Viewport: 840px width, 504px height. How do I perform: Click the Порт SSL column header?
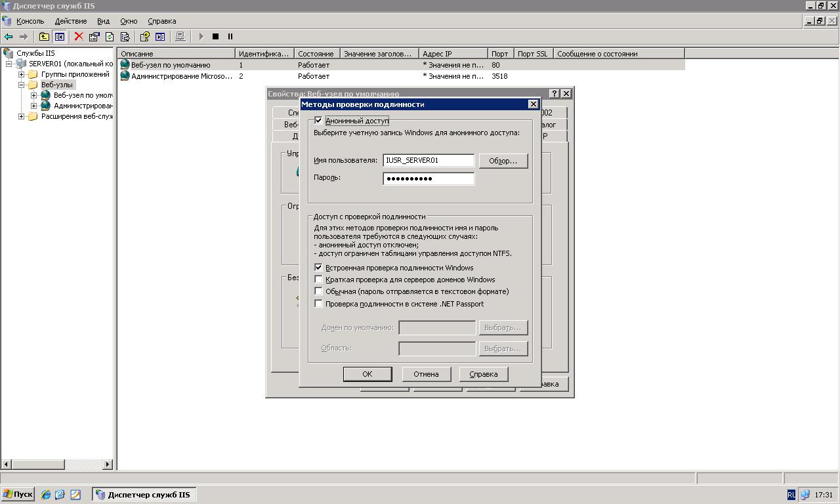(x=533, y=54)
